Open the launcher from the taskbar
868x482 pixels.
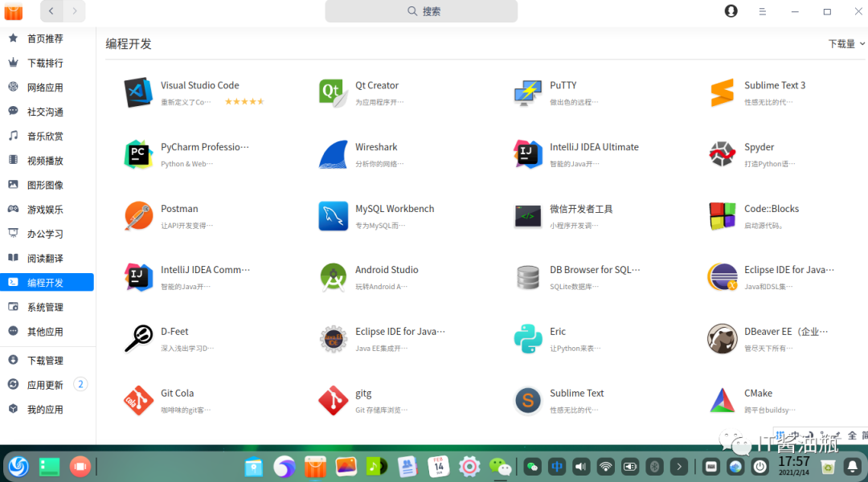(18, 467)
